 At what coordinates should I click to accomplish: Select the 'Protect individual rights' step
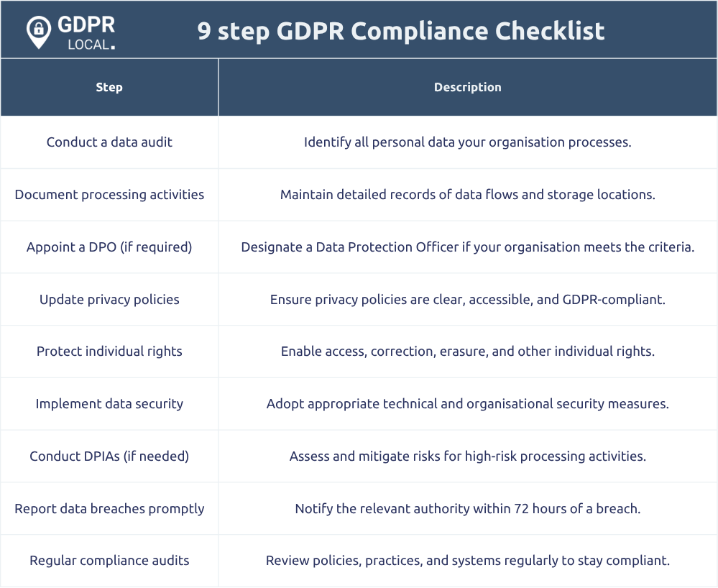(x=109, y=352)
